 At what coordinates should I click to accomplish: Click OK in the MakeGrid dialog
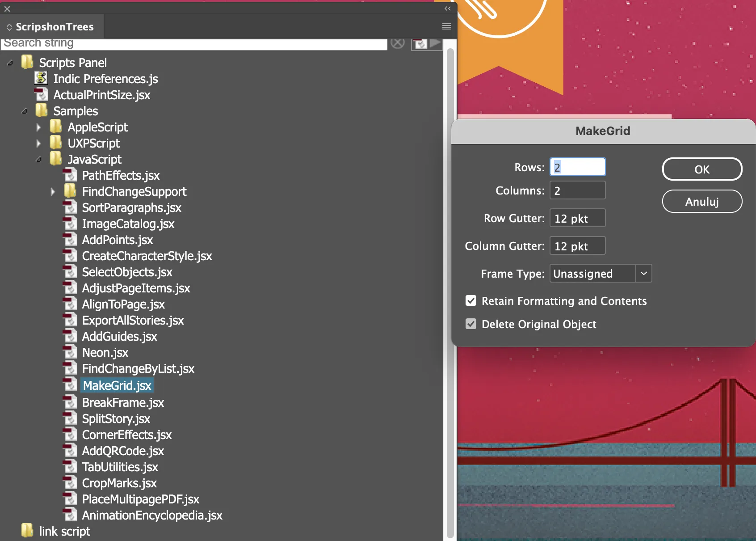click(701, 169)
